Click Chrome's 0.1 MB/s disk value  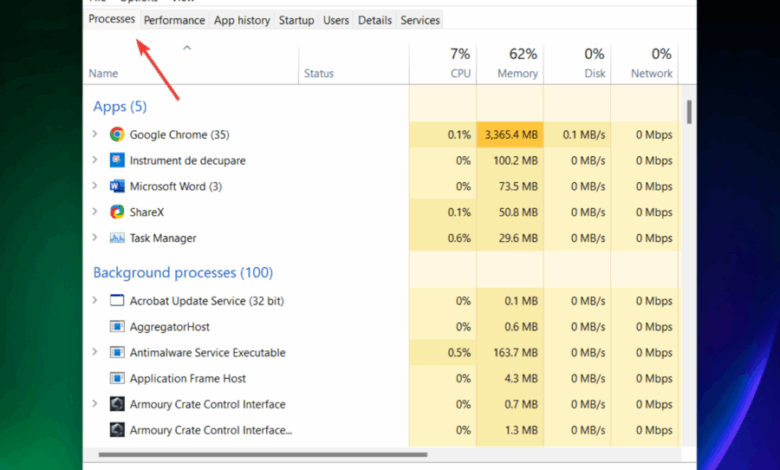click(x=584, y=135)
